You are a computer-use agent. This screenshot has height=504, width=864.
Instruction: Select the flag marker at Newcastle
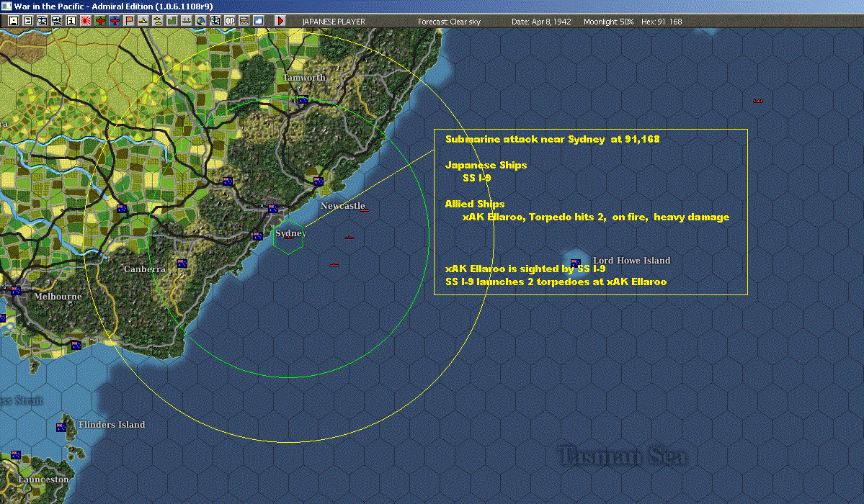pos(318,181)
